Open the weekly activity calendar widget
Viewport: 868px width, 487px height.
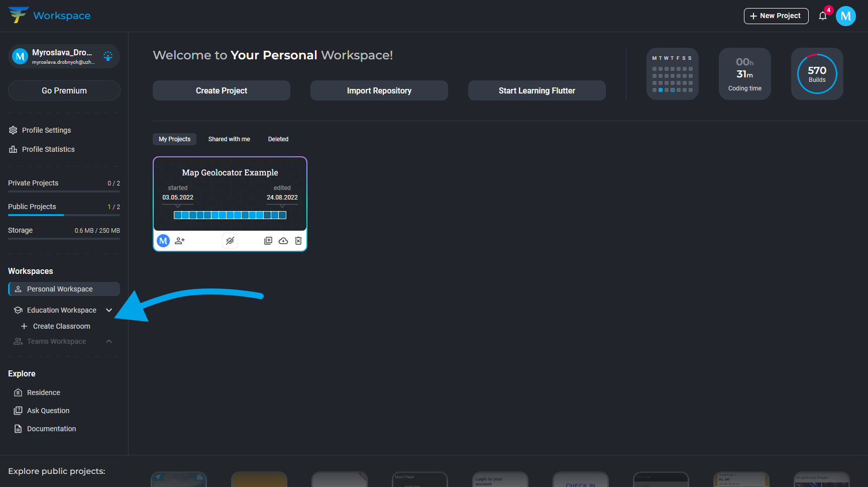pyautogui.click(x=672, y=74)
